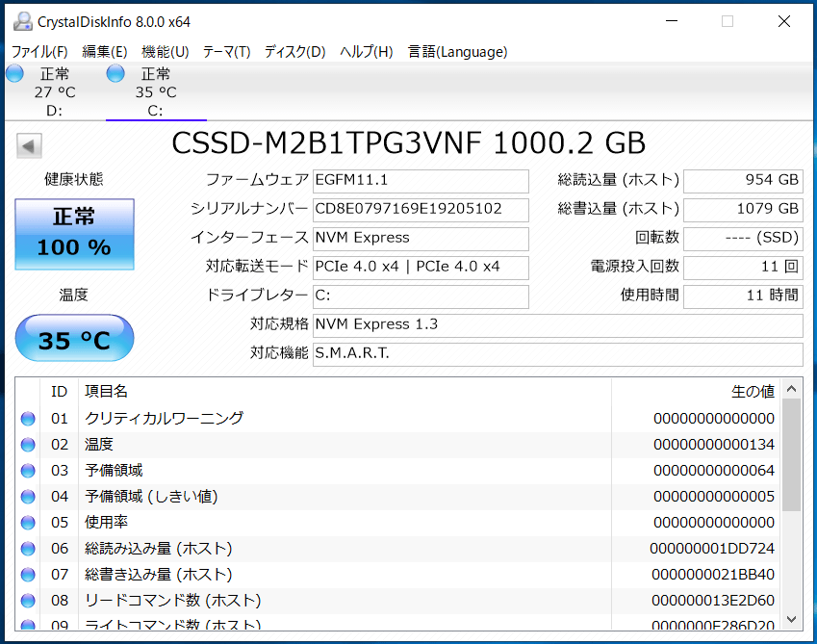This screenshot has height=644, width=817.
Task: Click the status orb of row 04 予備領域 (しきい値)
Action: [28, 497]
